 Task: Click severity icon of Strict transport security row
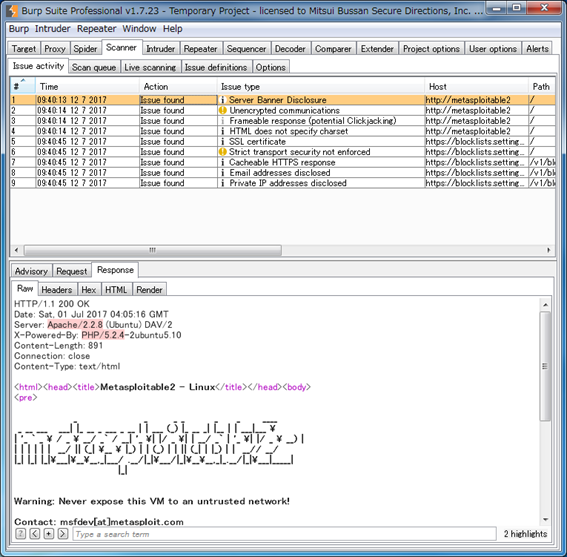click(223, 152)
